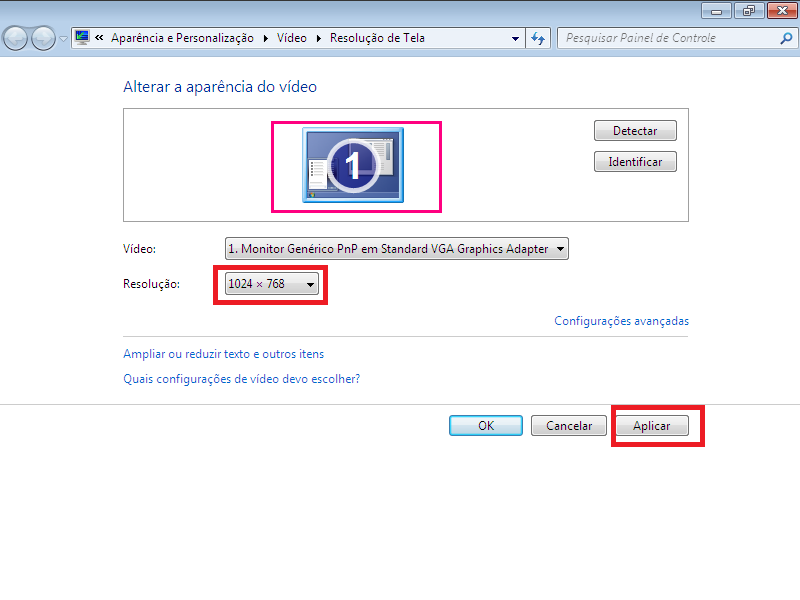The width and height of the screenshot is (800, 600).
Task: Go to Aparência e Personalização breadcrumb
Action: (182, 38)
